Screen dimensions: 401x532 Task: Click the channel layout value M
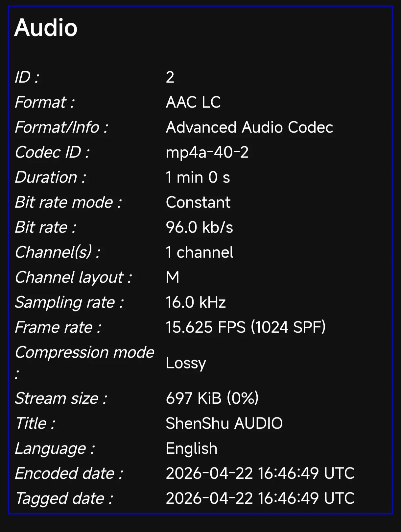click(173, 277)
